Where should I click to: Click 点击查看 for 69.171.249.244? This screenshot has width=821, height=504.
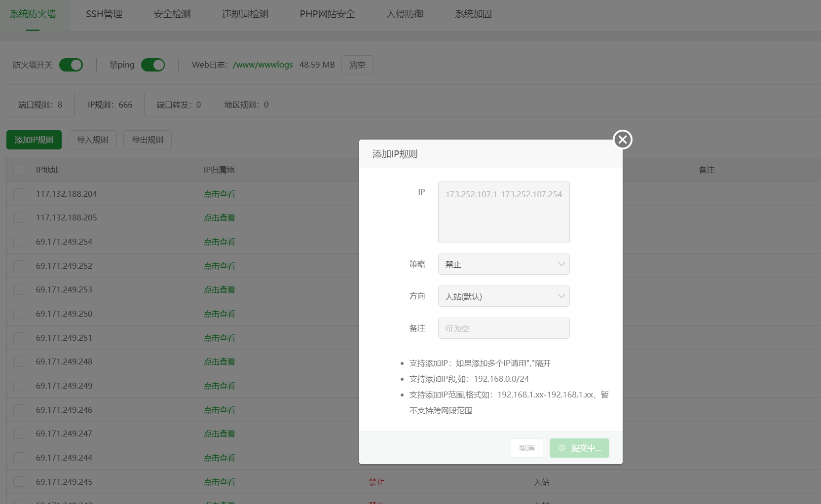click(220, 458)
